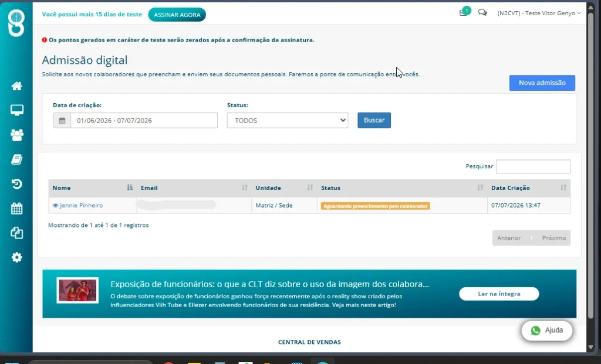
Task: Open the book icon in sidebar
Action: pos(16,159)
